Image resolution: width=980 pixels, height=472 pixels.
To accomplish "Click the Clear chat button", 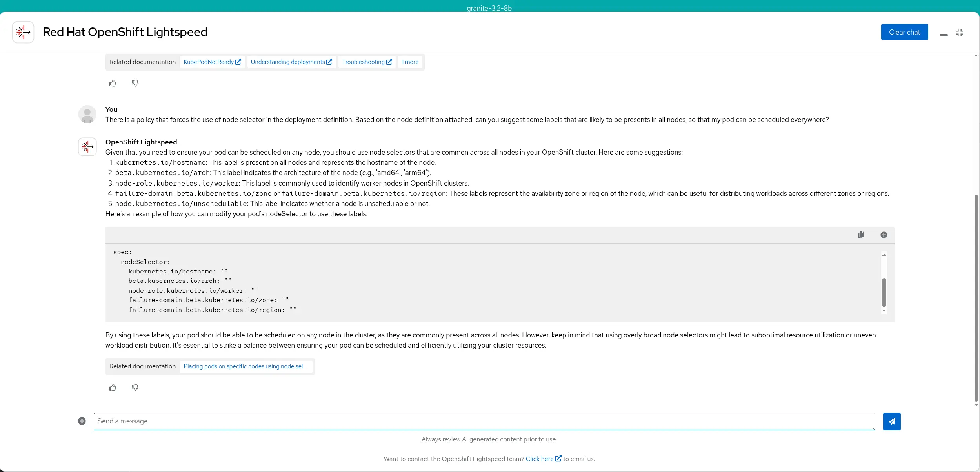I will click(x=904, y=32).
